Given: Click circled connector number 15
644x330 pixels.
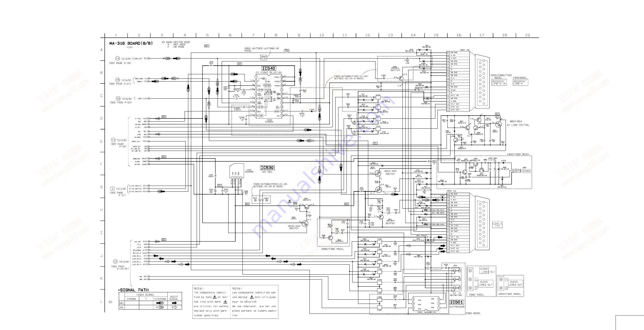Looking at the screenshot, I should [118, 80].
